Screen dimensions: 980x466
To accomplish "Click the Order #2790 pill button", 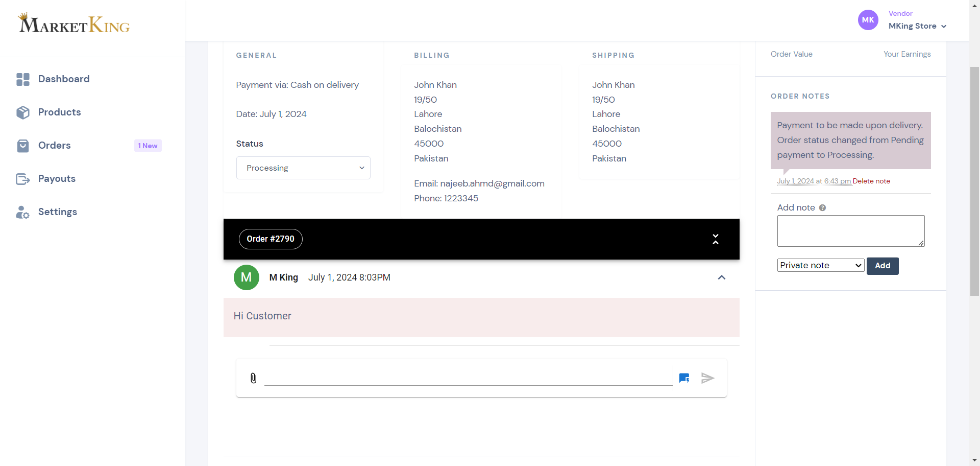I will pyautogui.click(x=271, y=239).
